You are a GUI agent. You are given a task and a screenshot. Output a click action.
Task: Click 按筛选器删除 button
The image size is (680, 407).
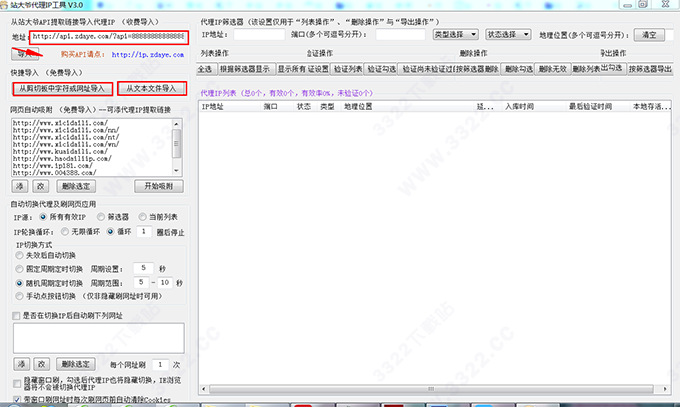click(x=477, y=69)
